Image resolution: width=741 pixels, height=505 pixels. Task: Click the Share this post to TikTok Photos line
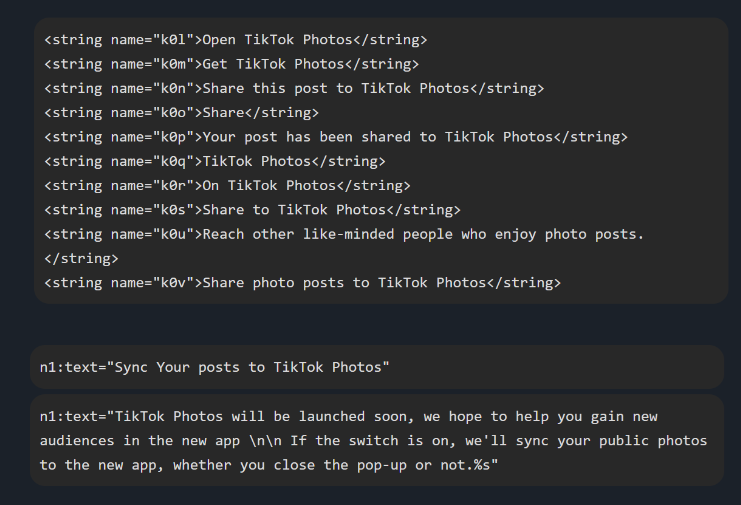[x=294, y=88]
